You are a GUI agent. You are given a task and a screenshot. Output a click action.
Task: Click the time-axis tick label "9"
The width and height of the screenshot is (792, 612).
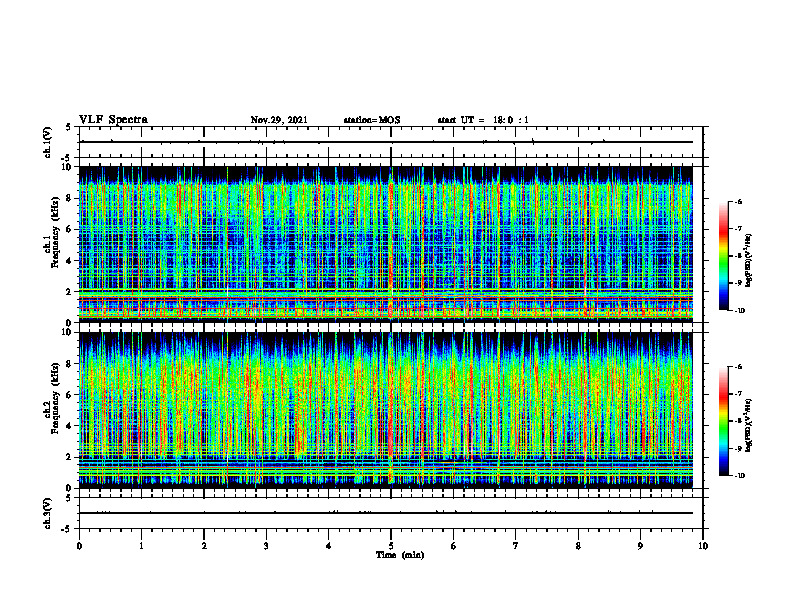tap(640, 546)
